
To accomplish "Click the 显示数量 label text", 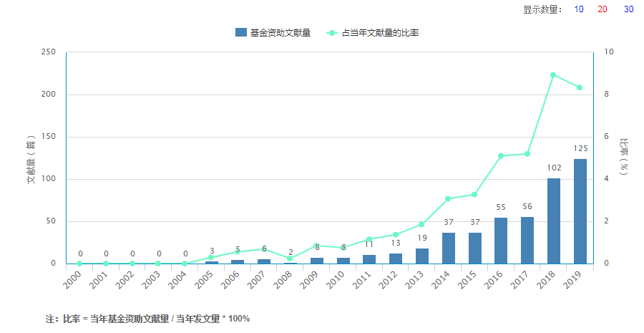I will tap(542, 9).
